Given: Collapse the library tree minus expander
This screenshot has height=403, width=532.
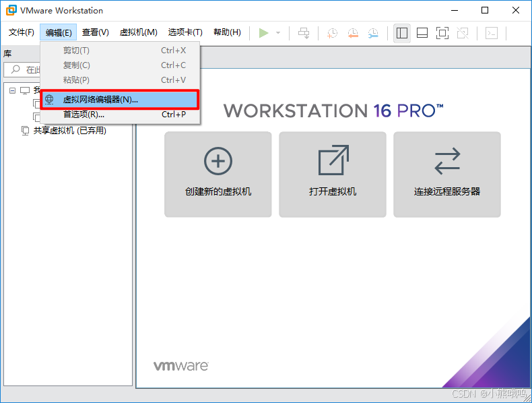Looking at the screenshot, I should coord(13,91).
